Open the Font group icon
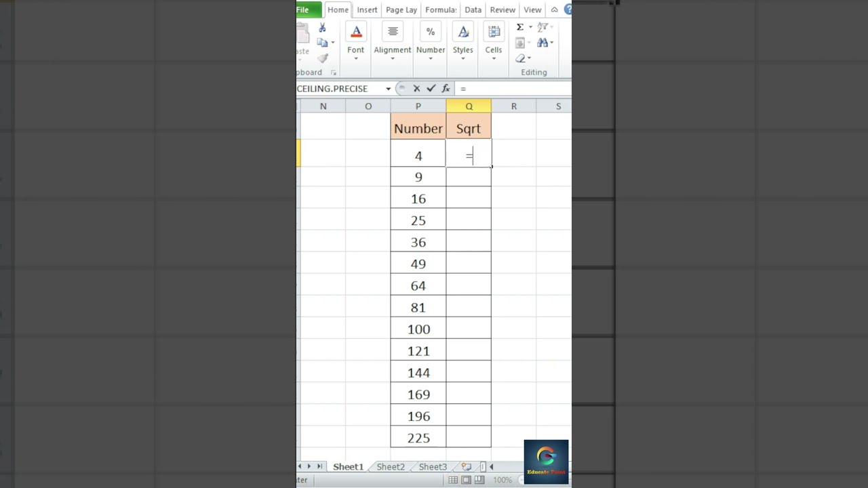Viewport: 868px width, 488px height. coord(356,32)
